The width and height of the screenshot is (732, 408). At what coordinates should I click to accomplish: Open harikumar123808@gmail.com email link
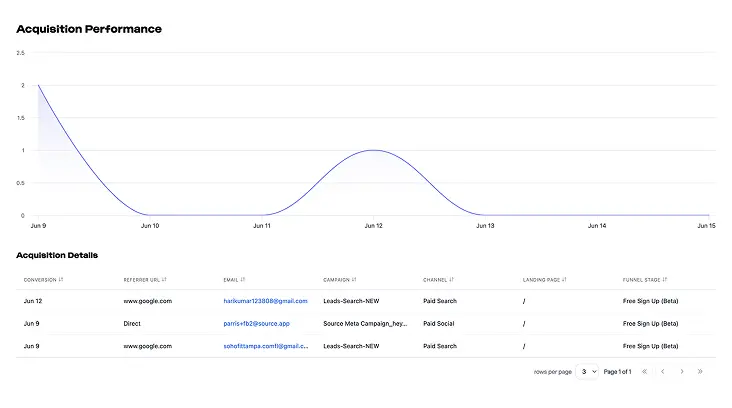(x=265, y=301)
